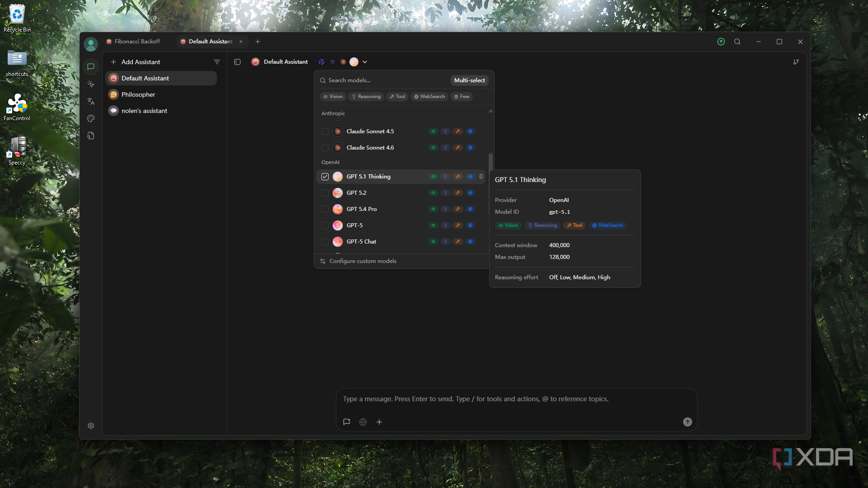Select nolen's assistant

coord(161,111)
